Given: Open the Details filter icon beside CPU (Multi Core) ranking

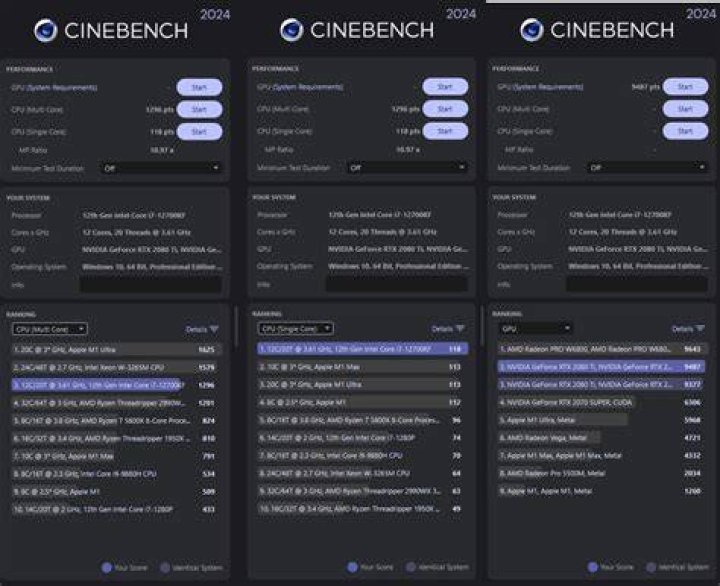Looking at the screenshot, I should coord(214,329).
